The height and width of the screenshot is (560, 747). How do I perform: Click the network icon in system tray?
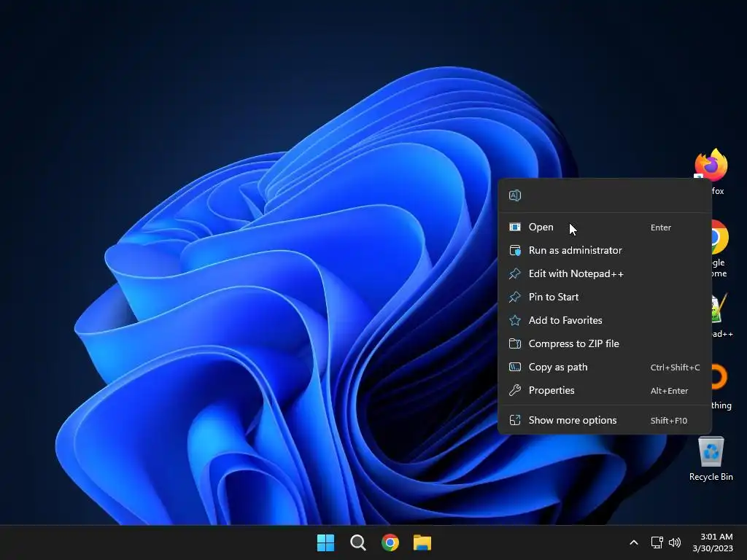657,542
